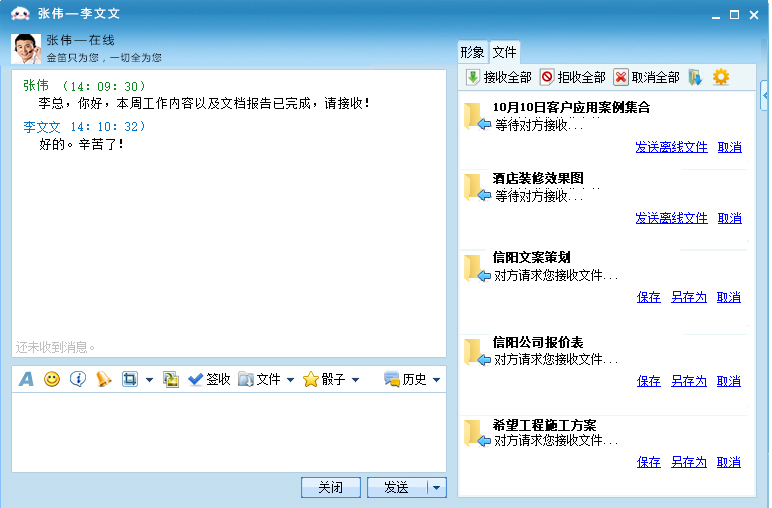Maximize the chat window

tap(734, 15)
